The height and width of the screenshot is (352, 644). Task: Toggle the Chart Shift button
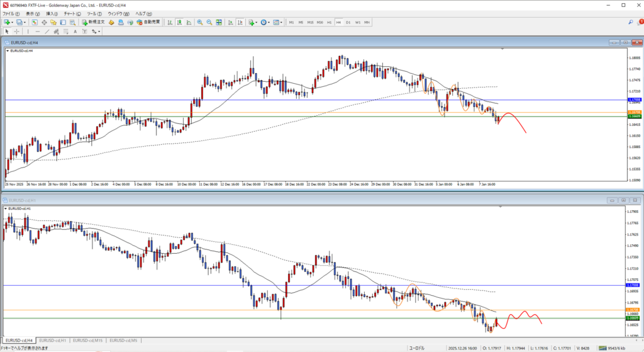point(239,22)
